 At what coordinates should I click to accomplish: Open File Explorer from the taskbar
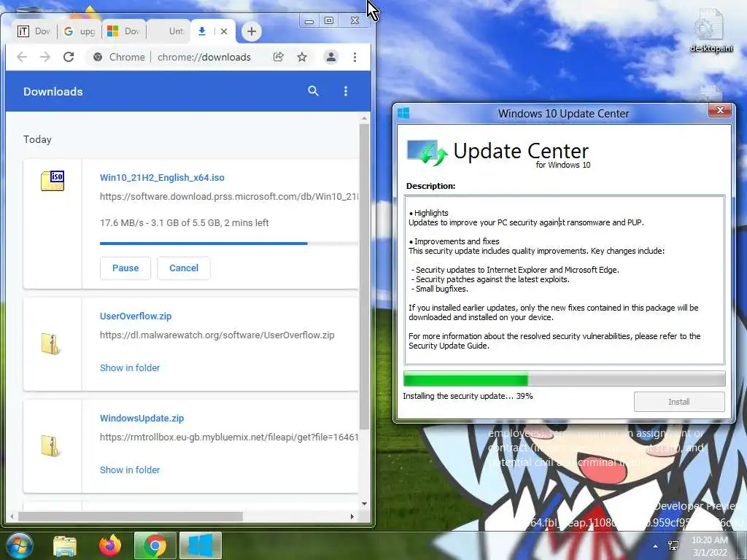[65, 546]
